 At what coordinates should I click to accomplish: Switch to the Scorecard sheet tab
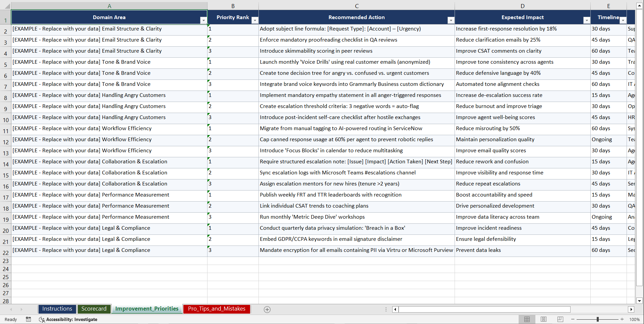(94, 309)
